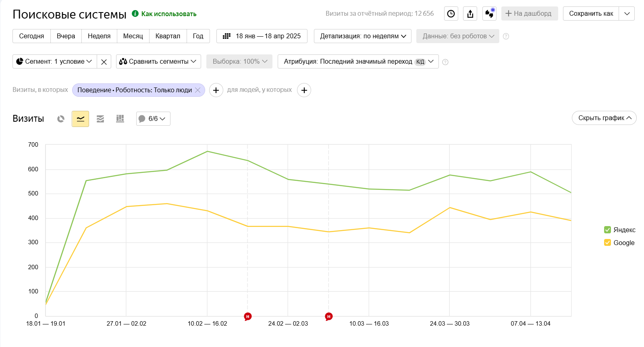Uncheck the Яндекс legend checkbox
Image resolution: width=644 pixels, height=347 pixels.
coord(607,230)
